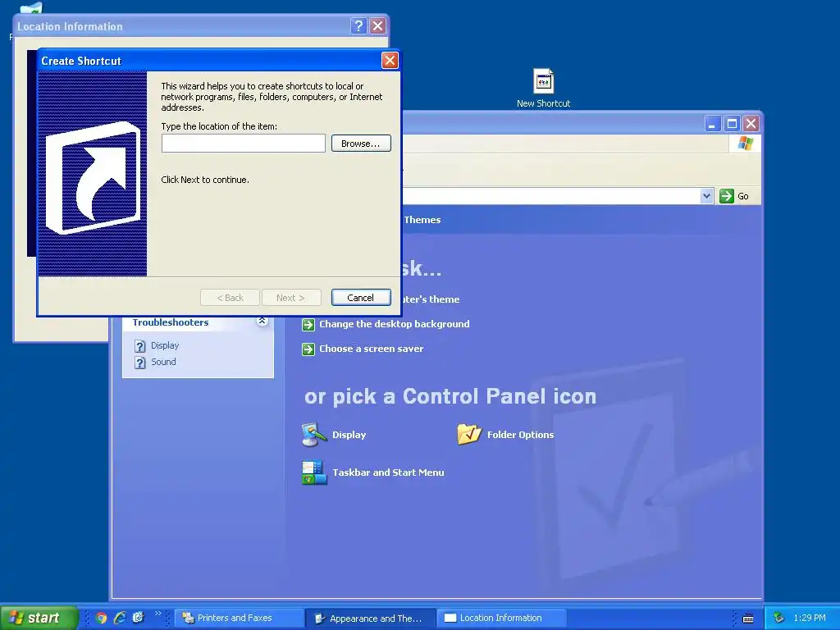Close the Create Shortcut dialog

point(390,61)
